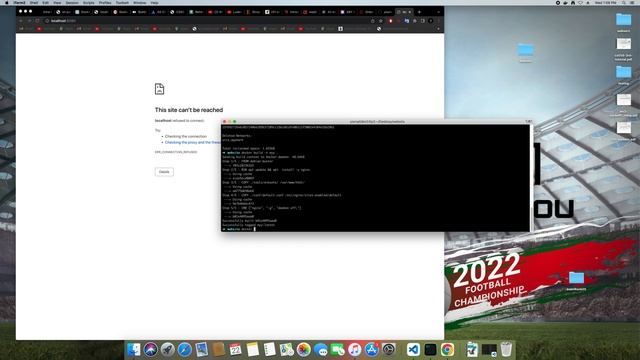This screenshot has width=640, height=360.
Task: Open Spotlight search in the menu bar
Action: [624, 2]
